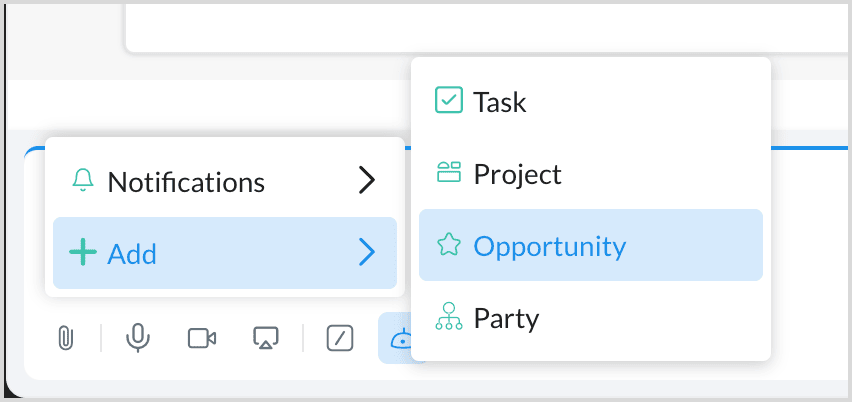Click the Project layout icon
This screenshot has width=852, height=402.
[449, 173]
